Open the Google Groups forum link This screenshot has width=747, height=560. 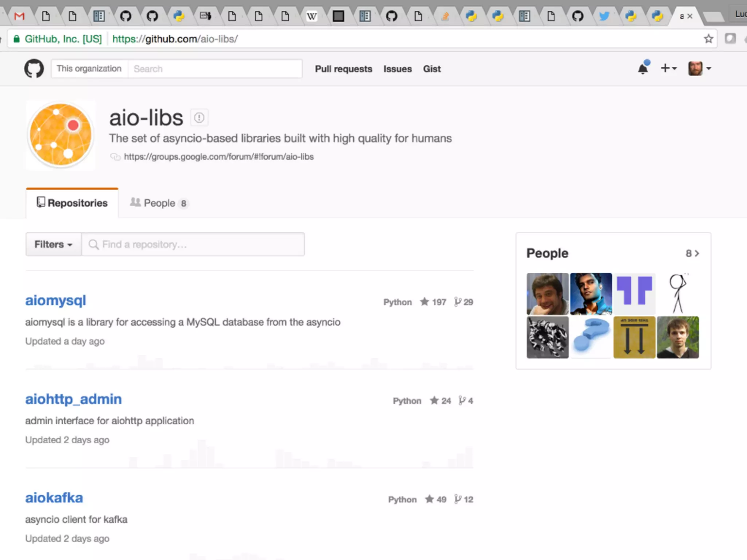(x=218, y=157)
